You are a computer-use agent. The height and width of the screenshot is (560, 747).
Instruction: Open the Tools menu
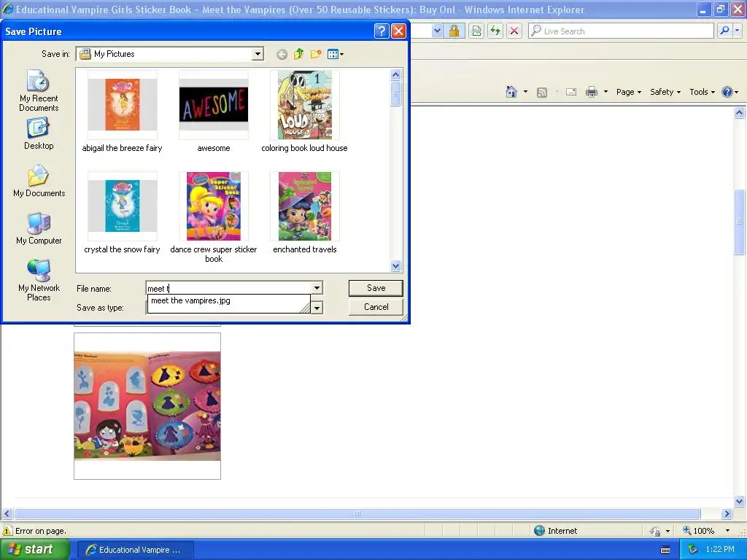(703, 92)
